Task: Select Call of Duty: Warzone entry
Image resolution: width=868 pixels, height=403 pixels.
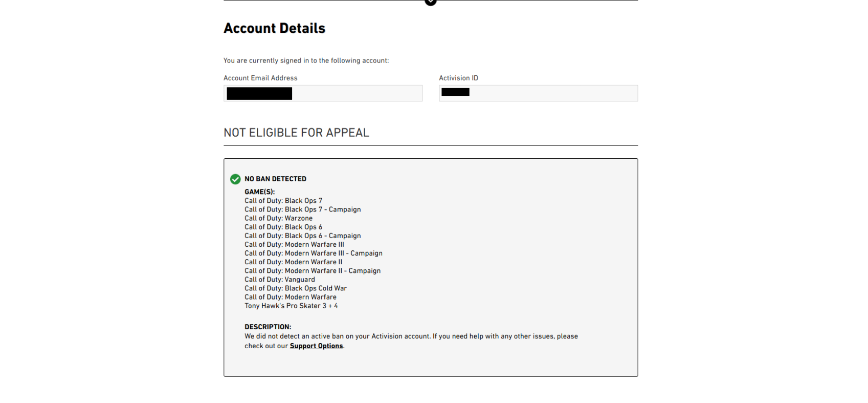Action: [x=278, y=218]
